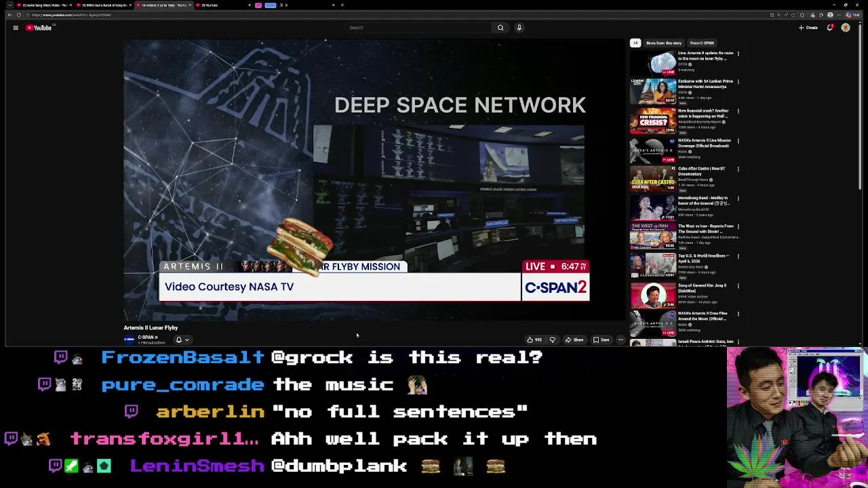Open YouTube notifications bell
This screenshot has height=488, width=868.
point(830,28)
